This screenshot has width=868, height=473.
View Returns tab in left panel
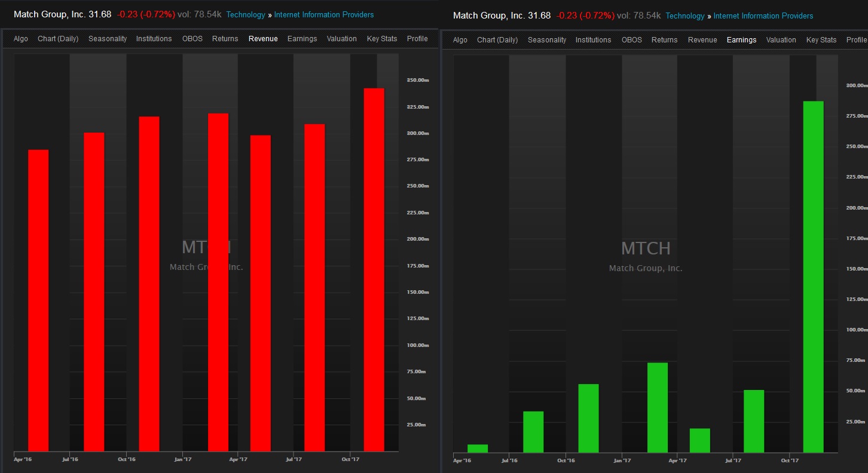point(225,39)
